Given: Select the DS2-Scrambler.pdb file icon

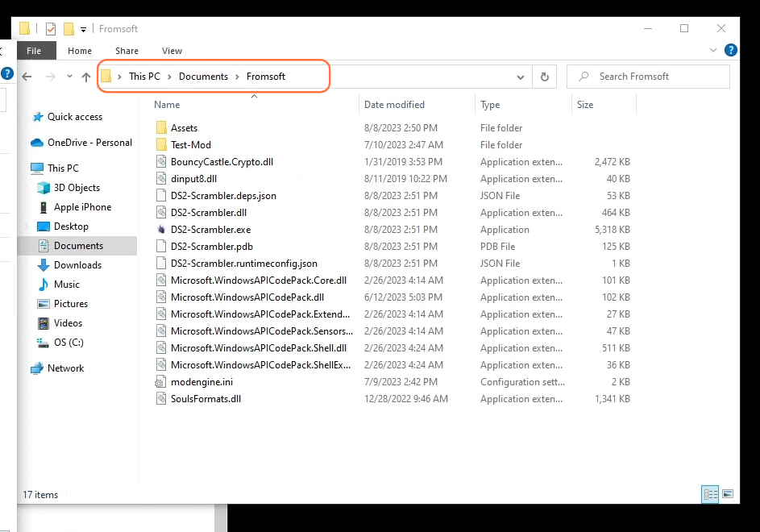Looking at the screenshot, I should (x=161, y=247).
